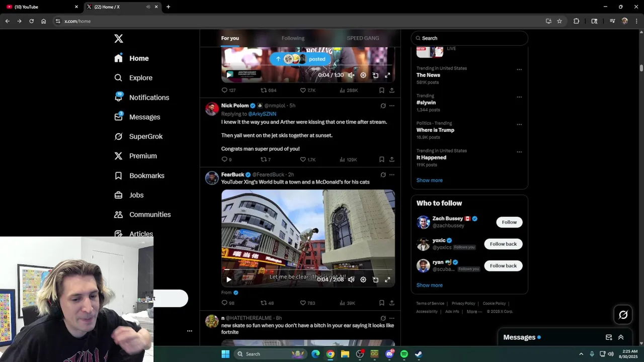Open Grok action on FearBuck's post
Viewport: 644px width, 362px height.
383,175
